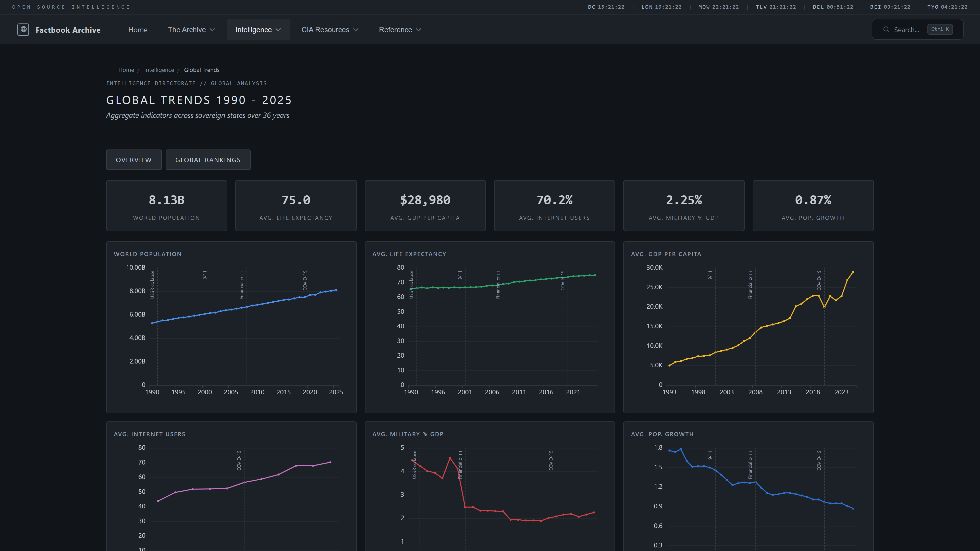Viewport: 980px width, 551px height.
Task: Click the DC clock in the top bar
Action: point(606,7)
